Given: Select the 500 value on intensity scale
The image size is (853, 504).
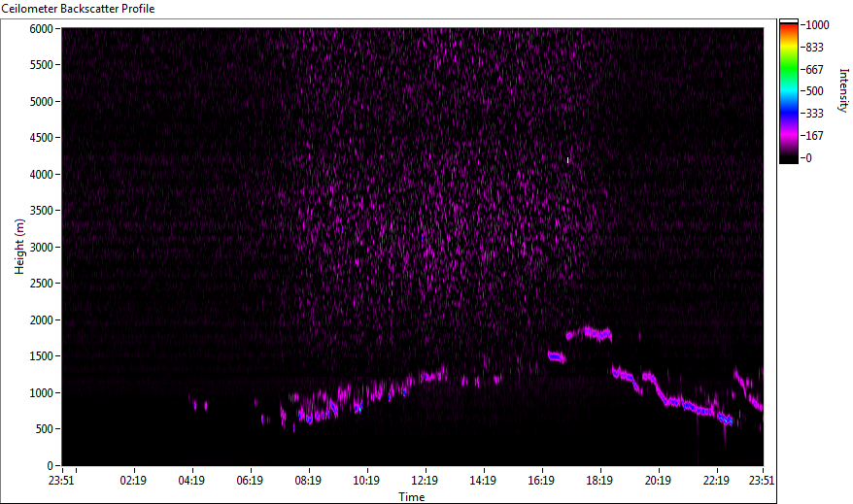Looking at the screenshot, I should (814, 91).
